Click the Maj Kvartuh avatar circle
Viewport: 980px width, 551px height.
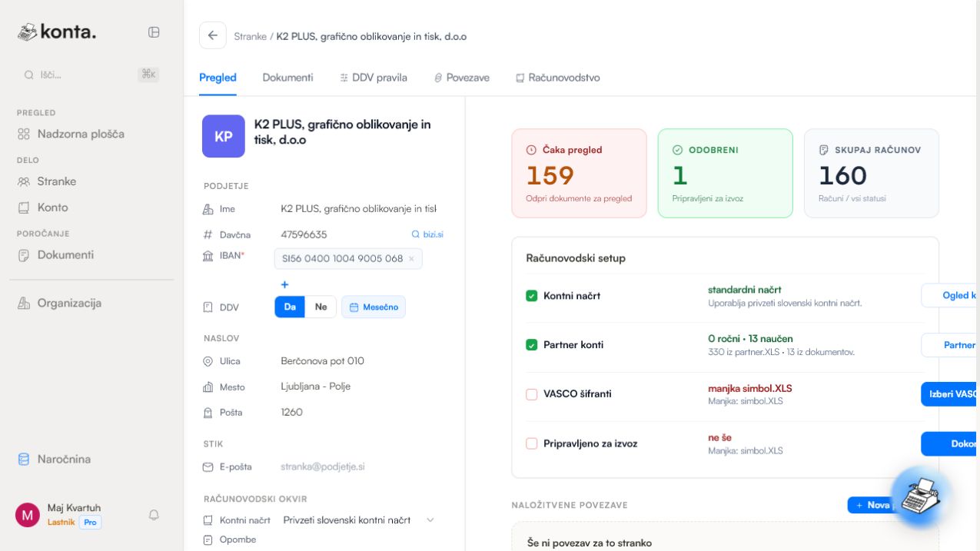tap(28, 515)
